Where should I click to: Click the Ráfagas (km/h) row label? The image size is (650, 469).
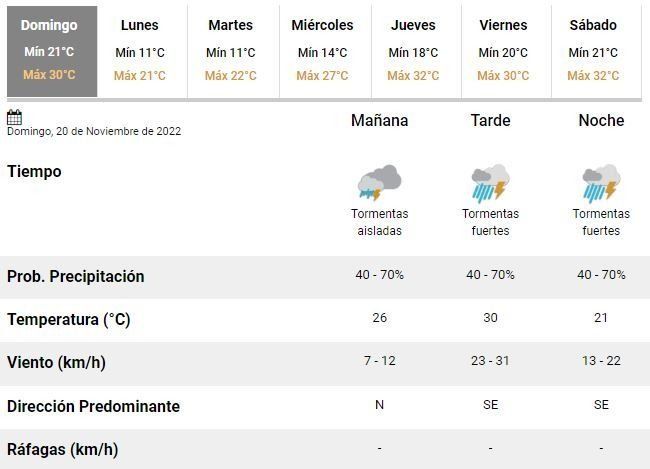pos(63,450)
